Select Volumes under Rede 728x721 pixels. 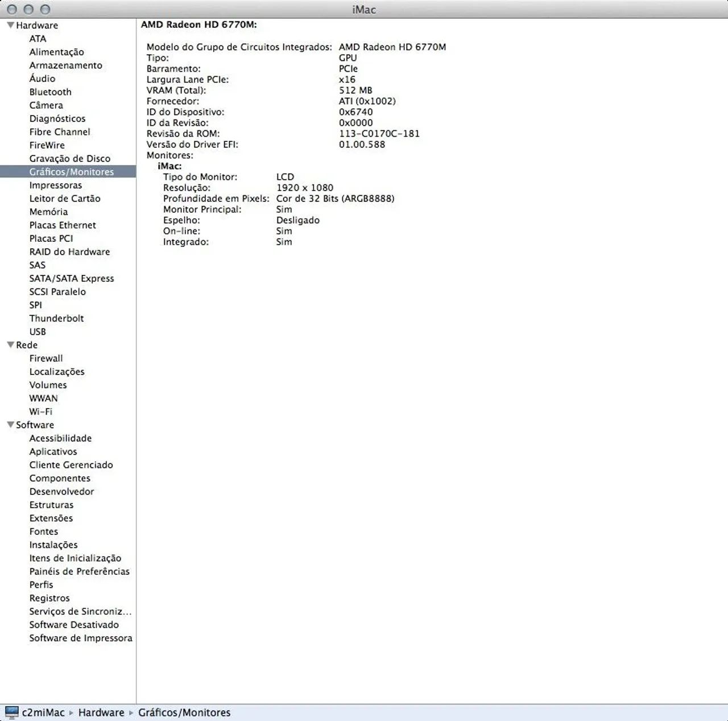(x=48, y=385)
